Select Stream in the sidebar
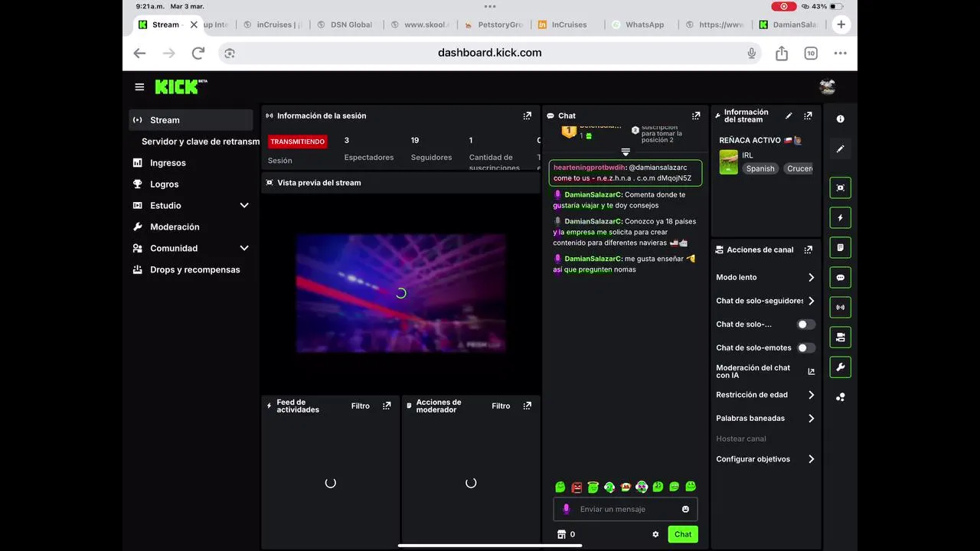The height and width of the screenshot is (551, 980). coord(191,120)
